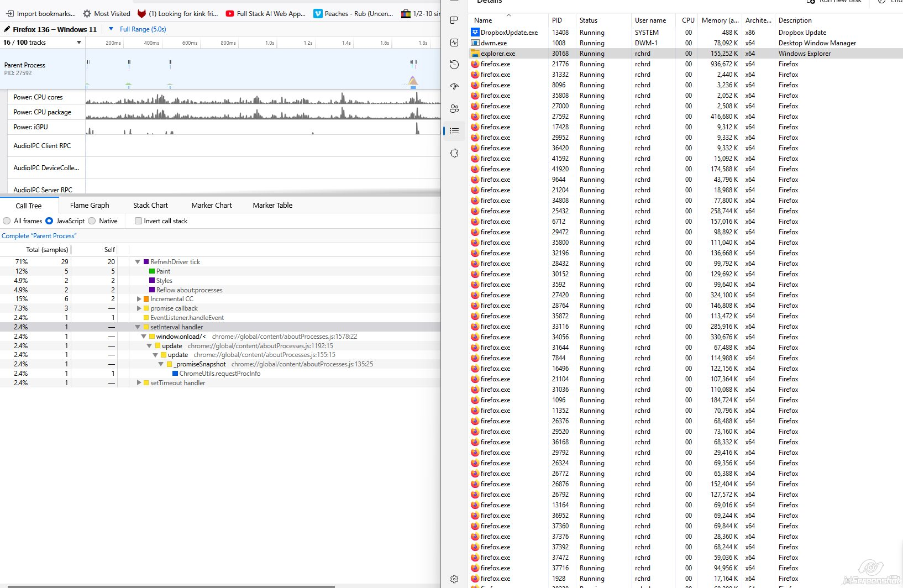Click the colorful box favicon bookmark

tap(406, 14)
